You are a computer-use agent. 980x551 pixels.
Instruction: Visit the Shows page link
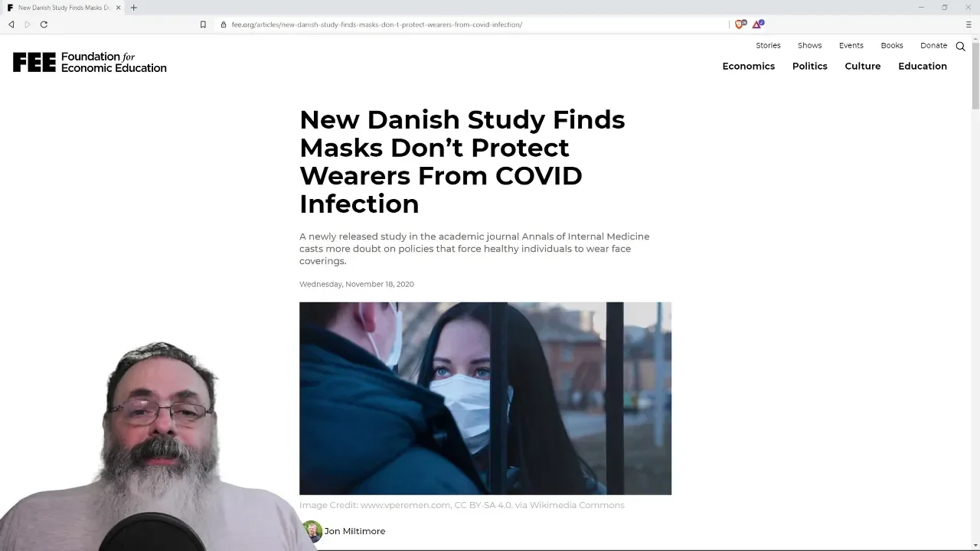point(809,45)
